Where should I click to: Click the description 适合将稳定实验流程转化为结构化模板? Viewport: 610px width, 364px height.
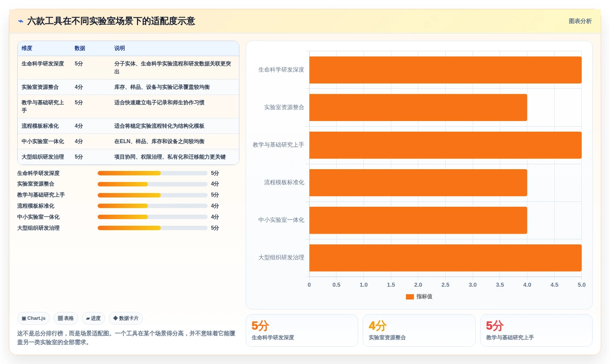point(159,126)
